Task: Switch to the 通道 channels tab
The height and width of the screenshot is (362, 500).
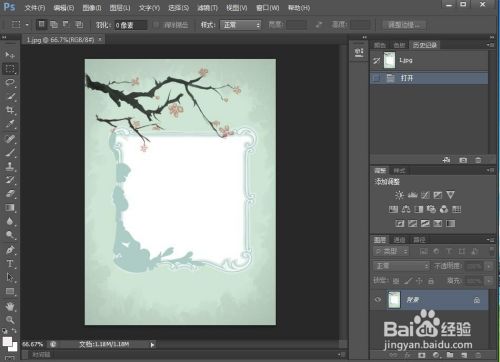Action: [399, 240]
